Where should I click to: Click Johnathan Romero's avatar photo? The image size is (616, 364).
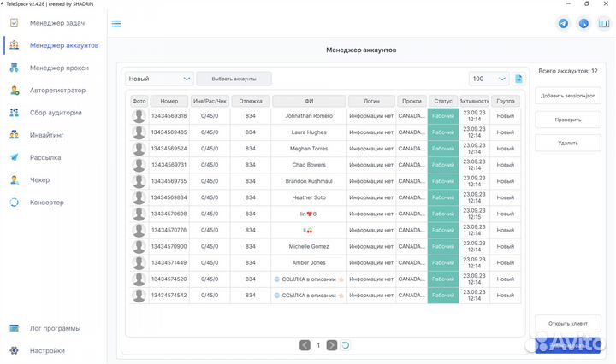pyautogui.click(x=139, y=116)
